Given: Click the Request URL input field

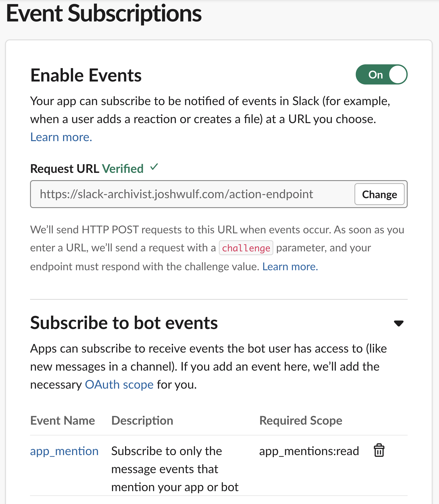Looking at the screenshot, I should click(x=191, y=194).
